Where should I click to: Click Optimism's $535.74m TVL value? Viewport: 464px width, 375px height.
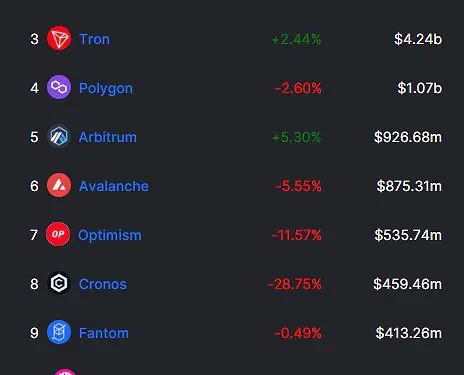(408, 235)
